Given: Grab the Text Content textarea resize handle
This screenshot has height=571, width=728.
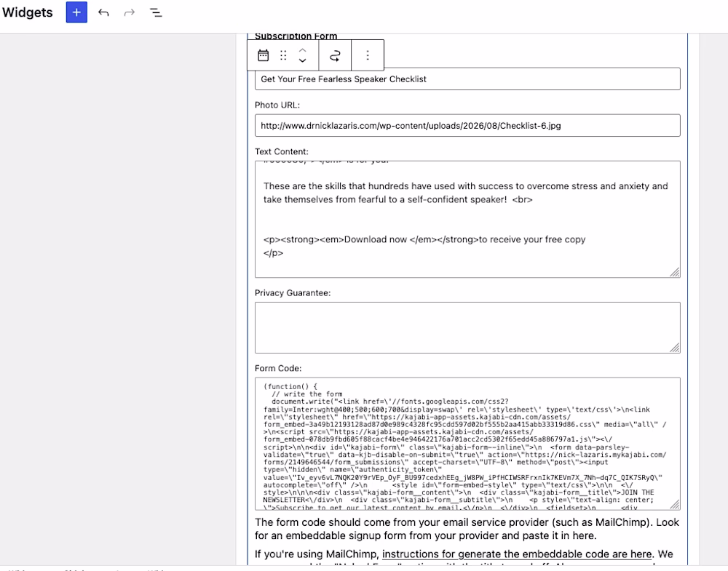Looking at the screenshot, I should pyautogui.click(x=675, y=273).
